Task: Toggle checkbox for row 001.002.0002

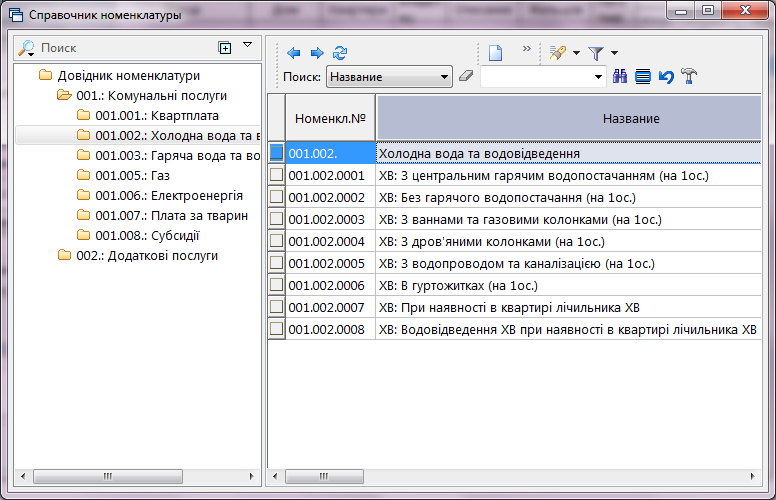Action: [x=276, y=197]
